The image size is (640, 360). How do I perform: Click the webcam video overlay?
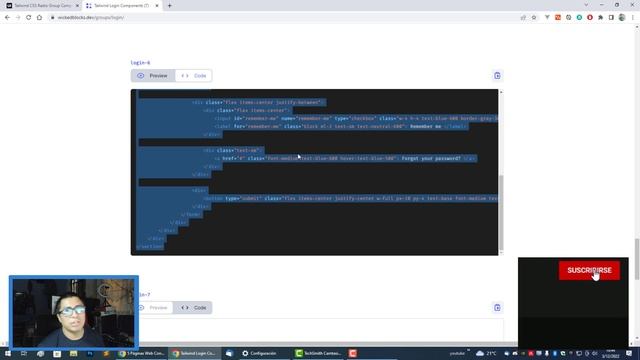pos(74,313)
